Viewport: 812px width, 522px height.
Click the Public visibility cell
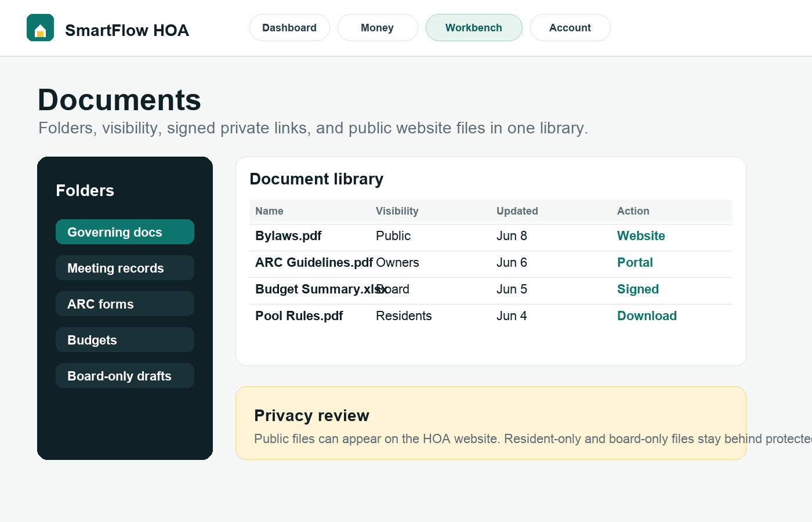click(x=393, y=236)
